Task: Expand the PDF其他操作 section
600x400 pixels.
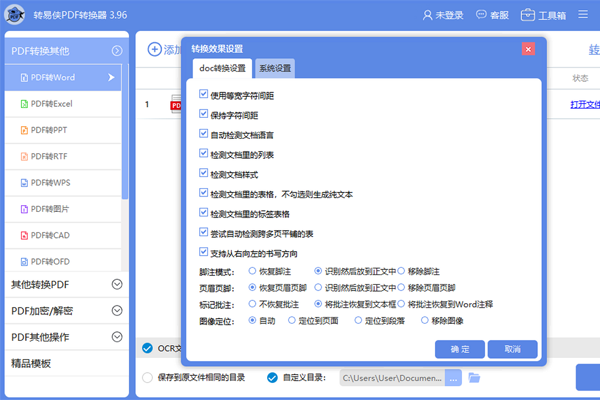Action: click(117, 337)
